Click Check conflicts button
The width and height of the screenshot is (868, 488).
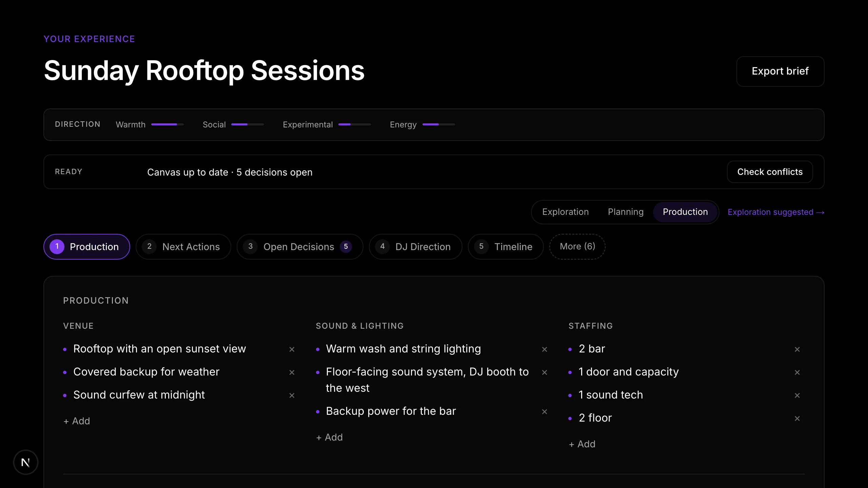(x=770, y=172)
